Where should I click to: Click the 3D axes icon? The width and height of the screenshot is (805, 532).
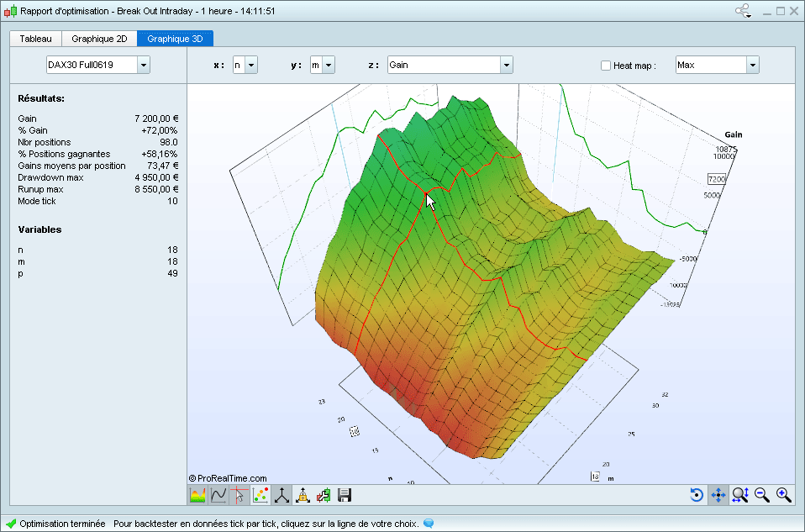[x=281, y=495]
